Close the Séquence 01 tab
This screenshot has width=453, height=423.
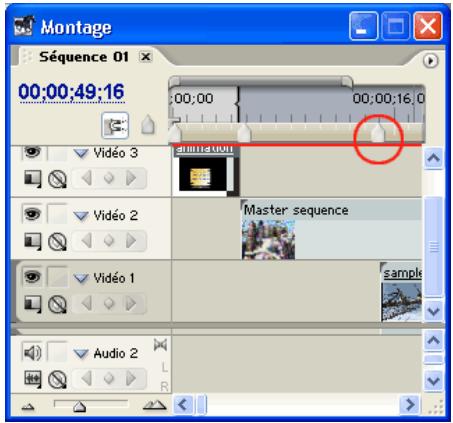tap(145, 57)
